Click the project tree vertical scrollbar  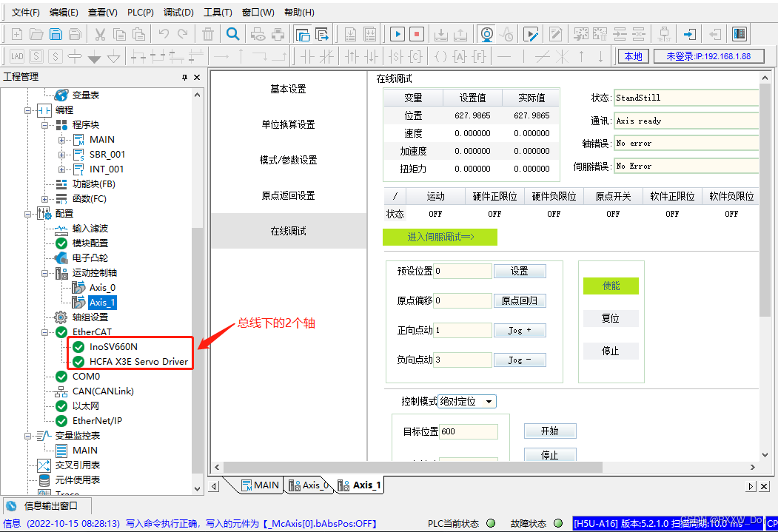197,349
